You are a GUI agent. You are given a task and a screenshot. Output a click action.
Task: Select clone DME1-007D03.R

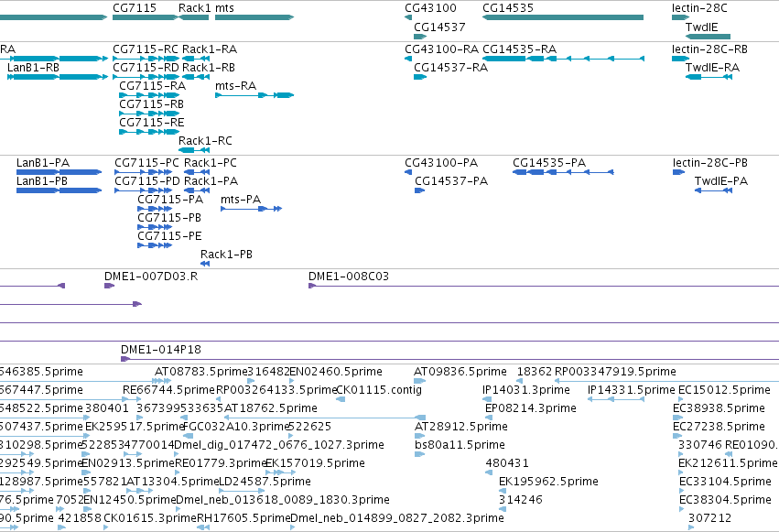pos(151,277)
